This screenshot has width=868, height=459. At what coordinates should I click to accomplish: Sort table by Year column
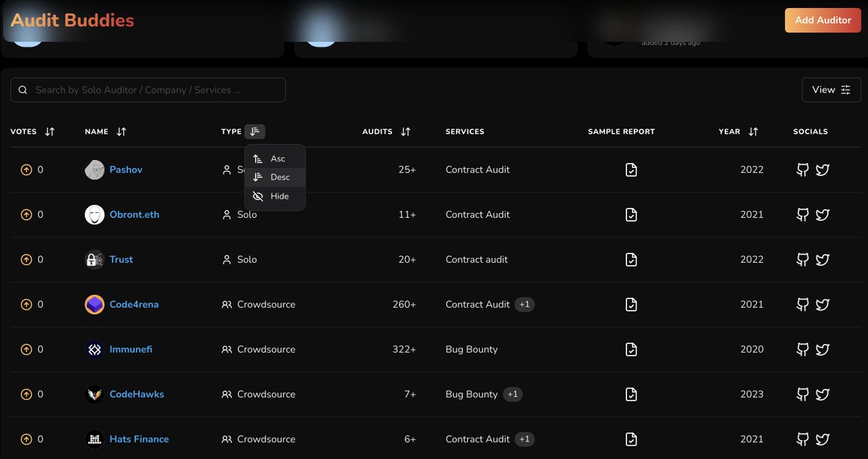pyautogui.click(x=753, y=132)
